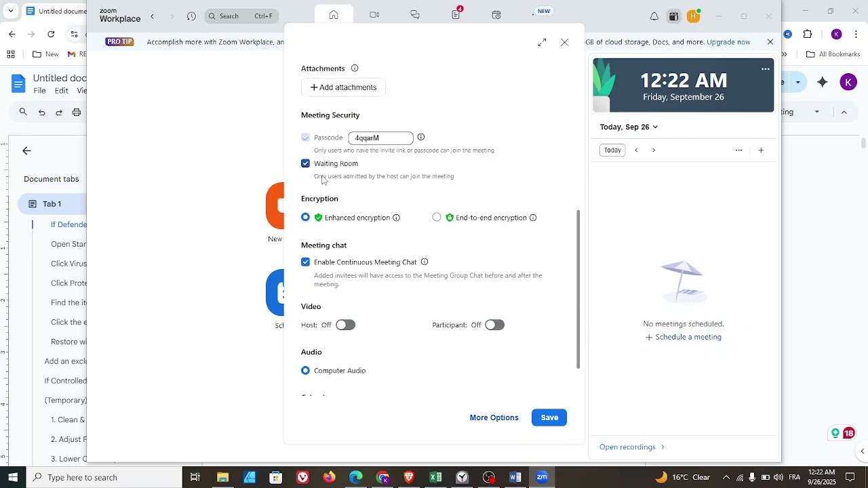
Task: Open the Chrome extensions puzzle icon
Action: [x=808, y=34]
